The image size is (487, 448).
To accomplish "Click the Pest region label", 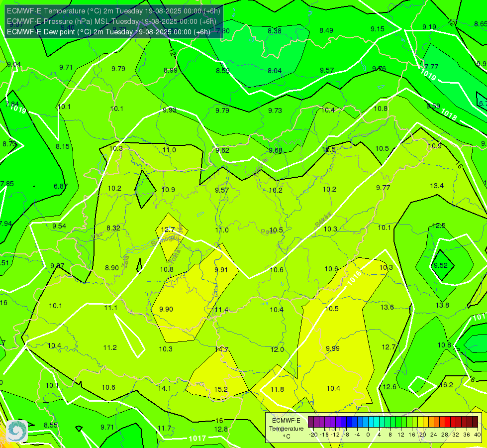I will click(267, 232).
